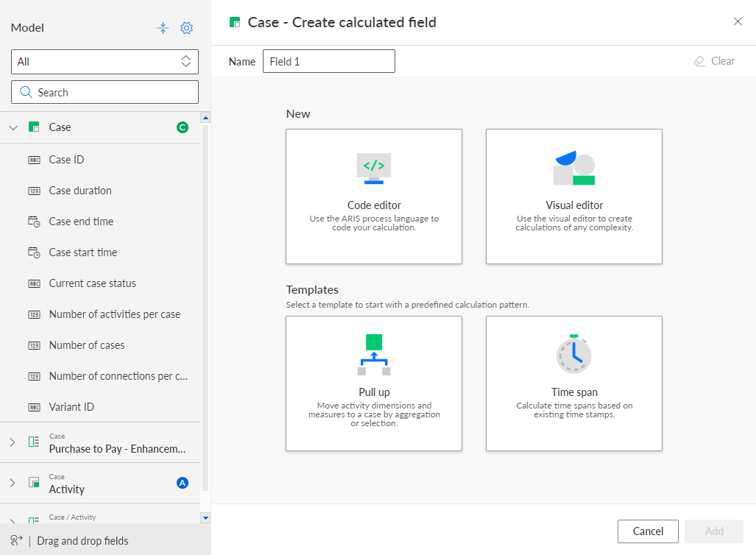The image size is (756, 555).
Task: Close the Create calculated field dialog
Action: (738, 21)
